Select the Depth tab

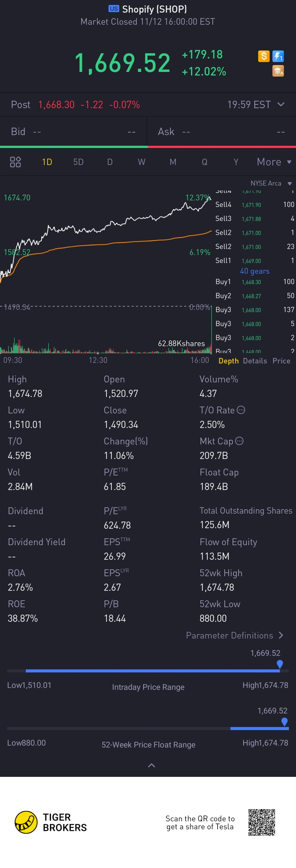228,361
